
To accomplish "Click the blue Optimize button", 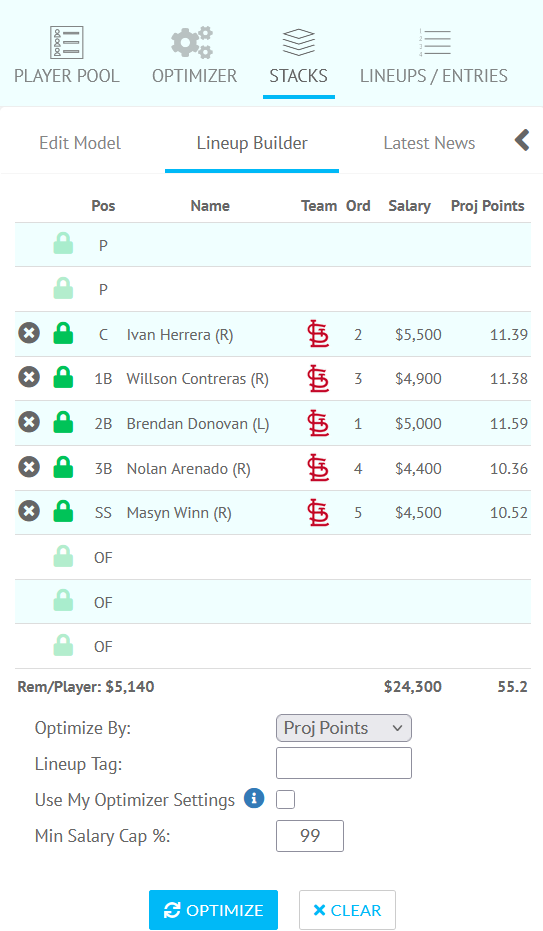I will (x=213, y=910).
